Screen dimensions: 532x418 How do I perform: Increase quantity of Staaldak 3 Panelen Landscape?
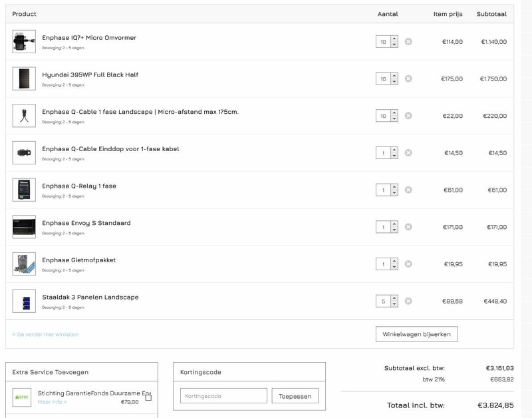click(394, 298)
